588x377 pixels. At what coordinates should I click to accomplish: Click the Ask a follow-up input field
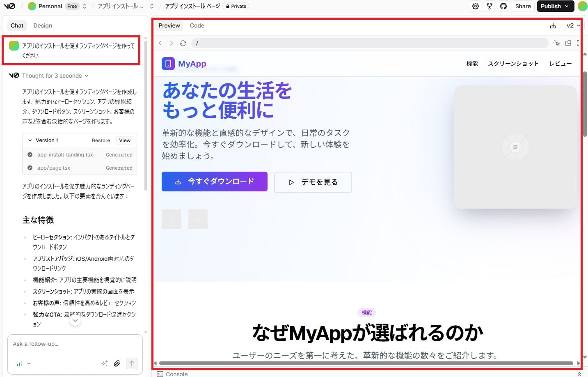(62, 344)
